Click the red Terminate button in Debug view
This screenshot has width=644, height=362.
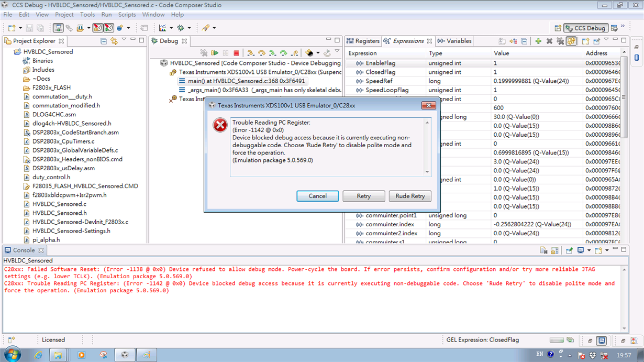[x=237, y=53]
